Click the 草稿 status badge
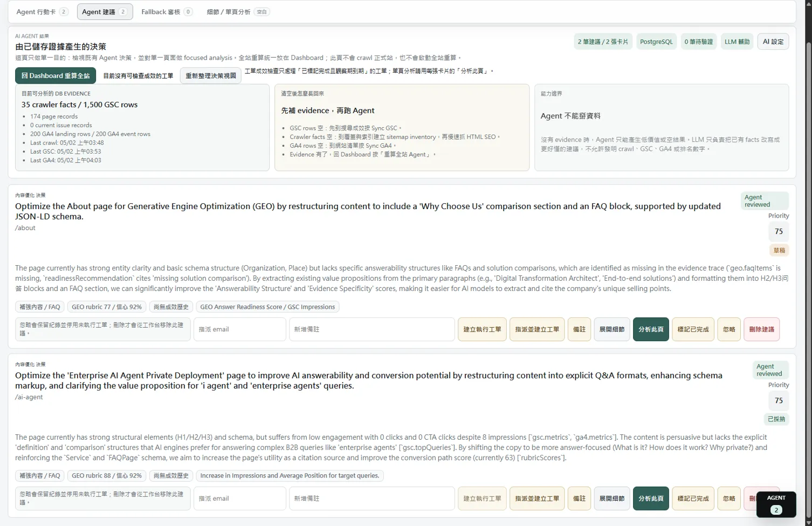Image resolution: width=812 pixels, height=526 pixels. [779, 250]
